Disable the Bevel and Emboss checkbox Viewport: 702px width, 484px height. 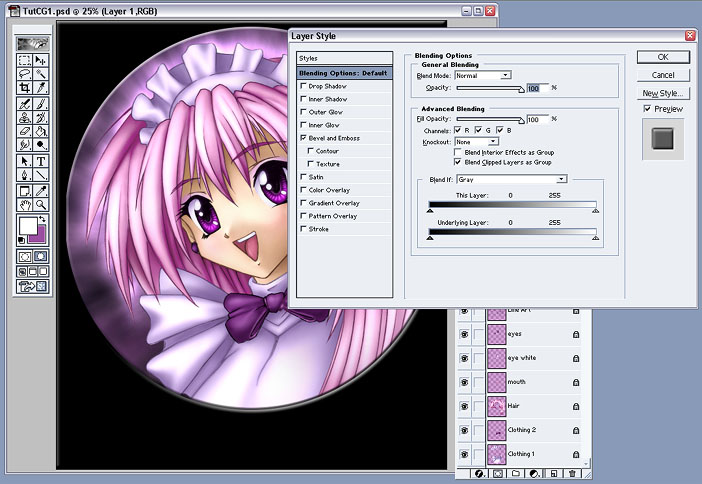click(x=303, y=138)
